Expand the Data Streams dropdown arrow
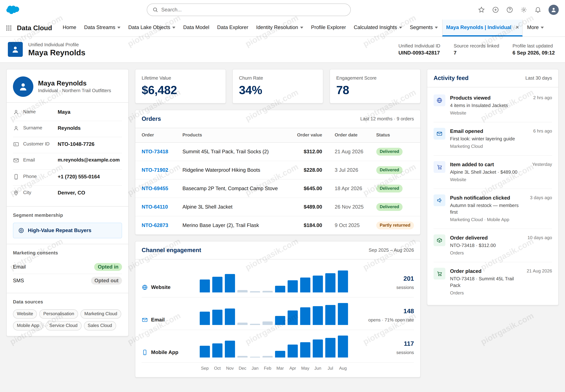This screenshot has width=565, height=392. [119, 27]
